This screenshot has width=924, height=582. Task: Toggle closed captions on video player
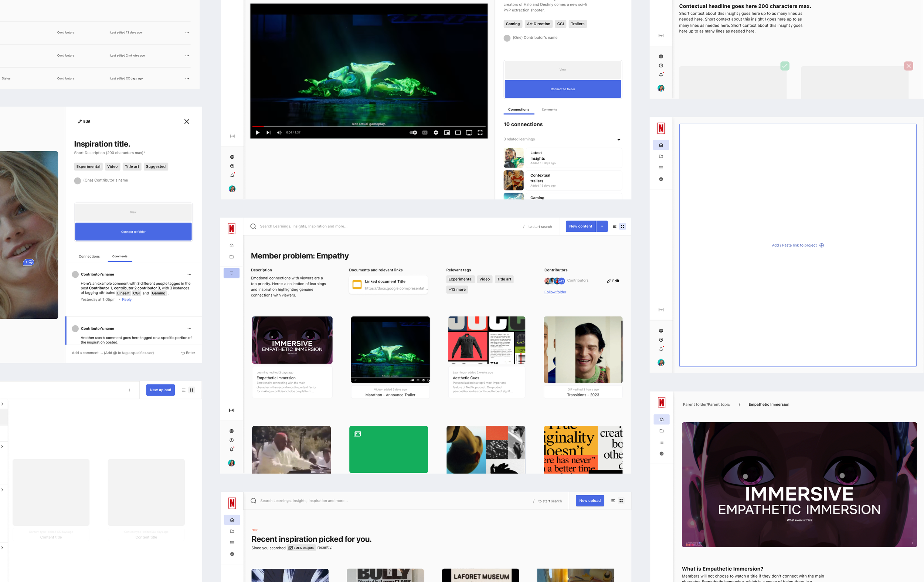click(x=425, y=132)
